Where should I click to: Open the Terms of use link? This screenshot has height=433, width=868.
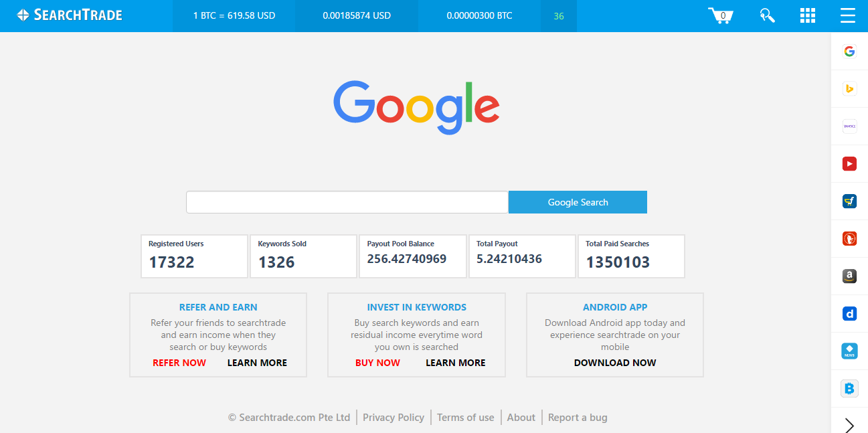[466, 418]
